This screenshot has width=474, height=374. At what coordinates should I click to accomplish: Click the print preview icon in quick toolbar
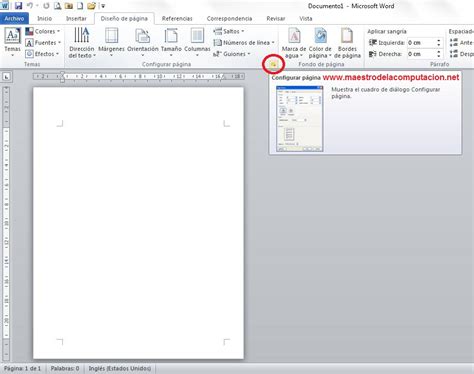(58, 6)
